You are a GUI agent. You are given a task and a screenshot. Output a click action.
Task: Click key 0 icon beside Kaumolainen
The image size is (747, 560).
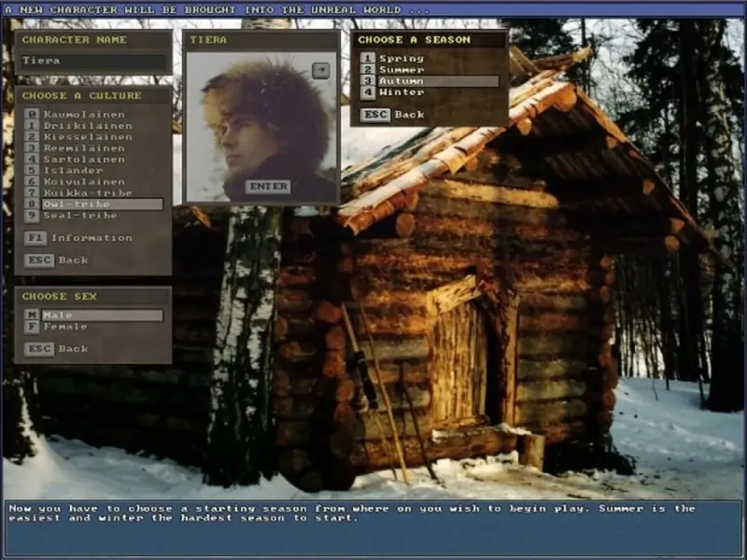(x=32, y=114)
